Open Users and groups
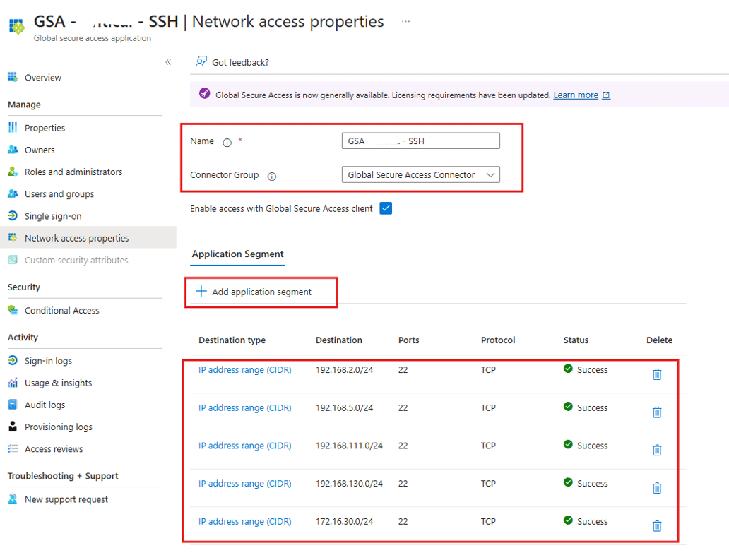Image resolution: width=729 pixels, height=560 pixels. coord(59,194)
